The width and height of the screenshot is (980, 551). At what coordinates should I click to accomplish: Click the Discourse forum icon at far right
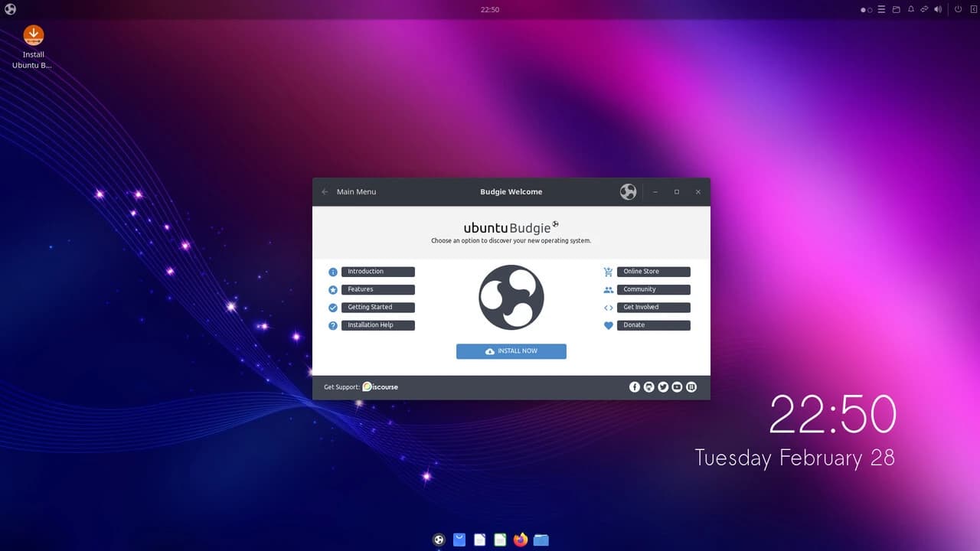691,386
